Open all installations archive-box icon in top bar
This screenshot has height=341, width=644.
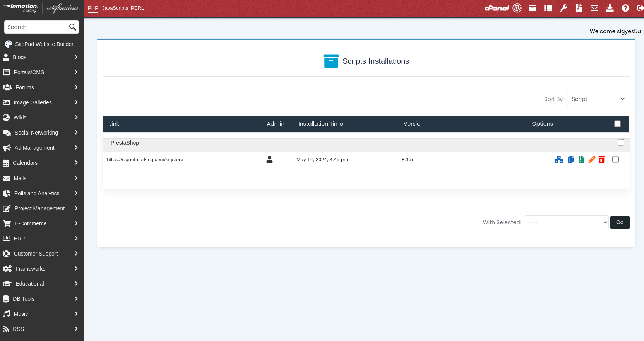(x=533, y=8)
